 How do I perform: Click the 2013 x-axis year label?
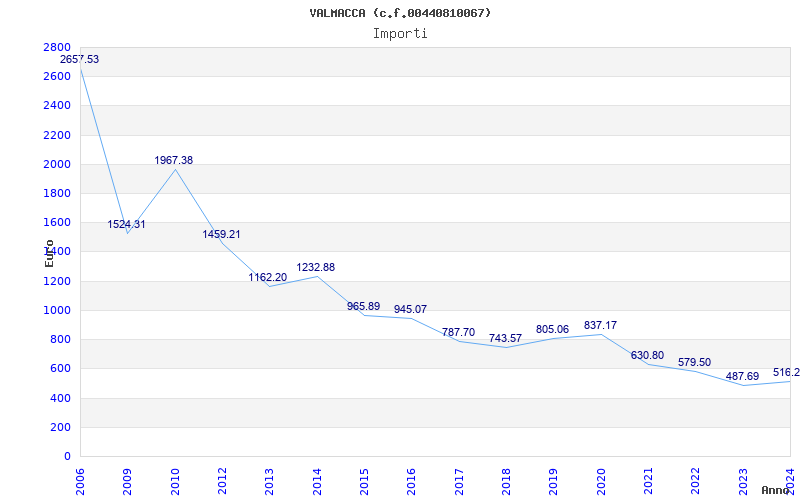tap(269, 481)
